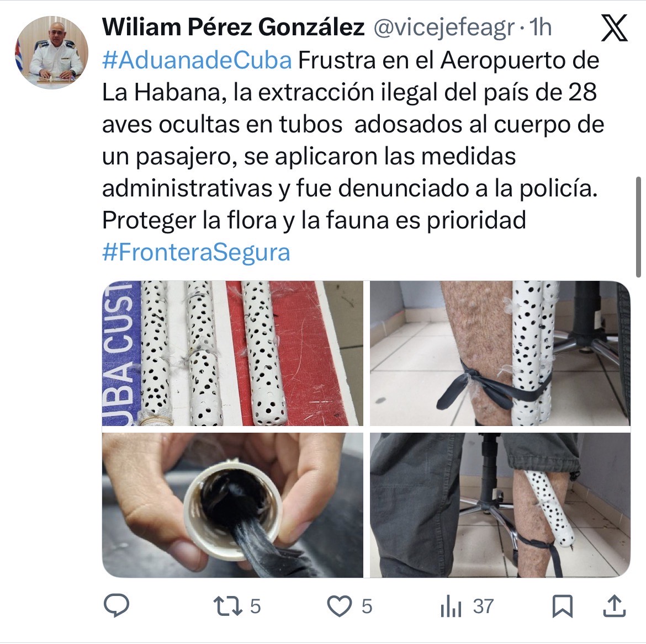The image size is (646, 644).
Task: Click the reply comment bubble icon
Action: coord(116,606)
